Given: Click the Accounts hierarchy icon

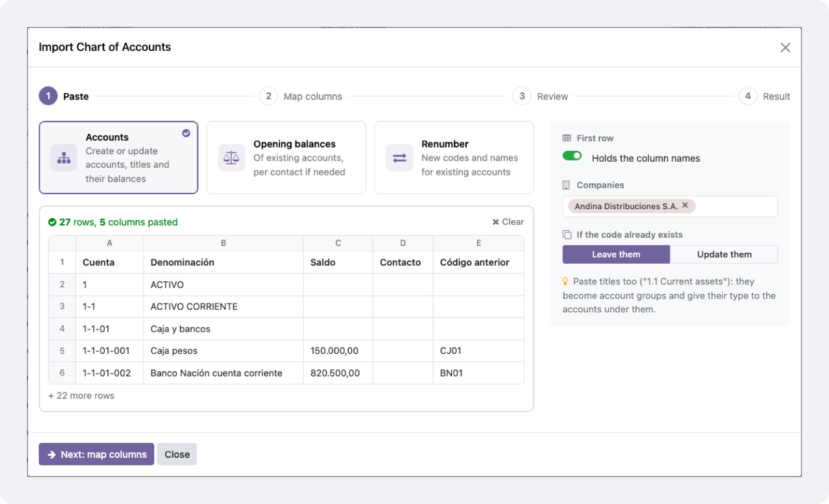Looking at the screenshot, I should (64, 157).
